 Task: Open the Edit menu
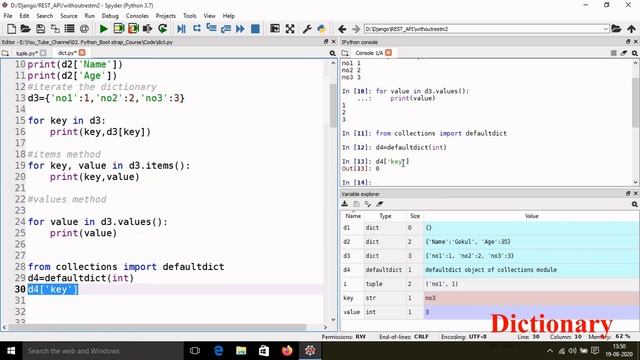pos(24,16)
